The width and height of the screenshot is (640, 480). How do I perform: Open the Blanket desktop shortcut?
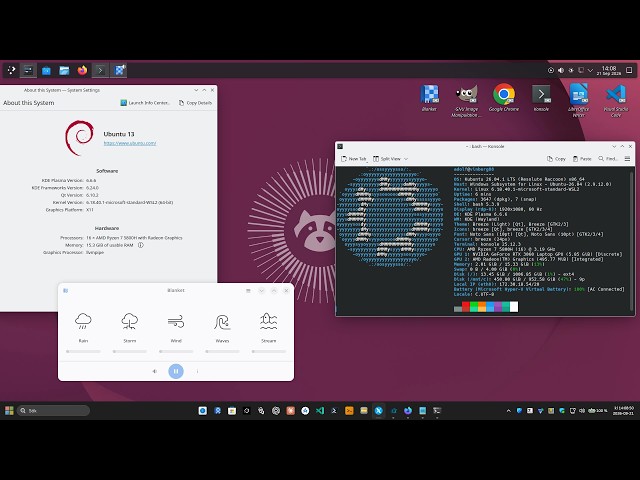pyautogui.click(x=429, y=98)
